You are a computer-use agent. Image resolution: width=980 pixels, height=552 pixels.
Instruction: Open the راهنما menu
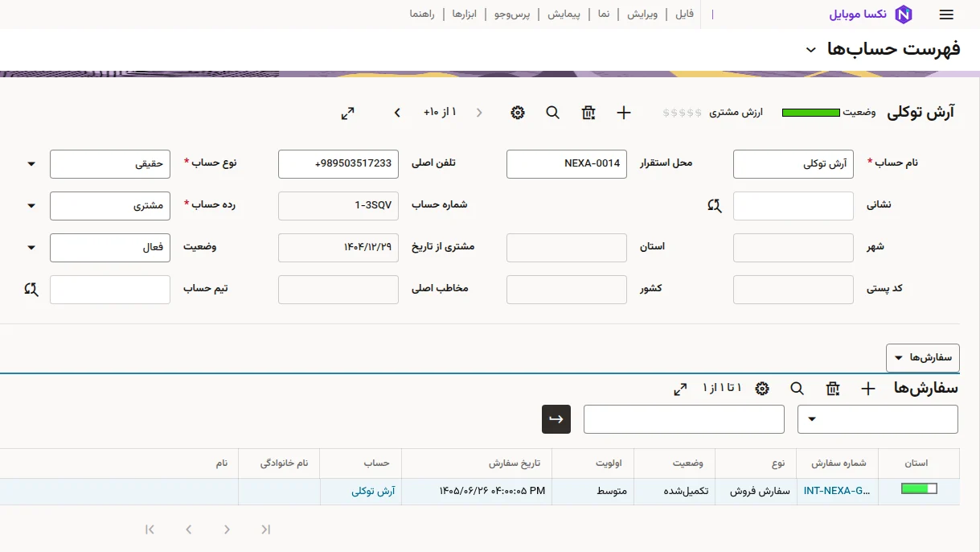tap(422, 14)
